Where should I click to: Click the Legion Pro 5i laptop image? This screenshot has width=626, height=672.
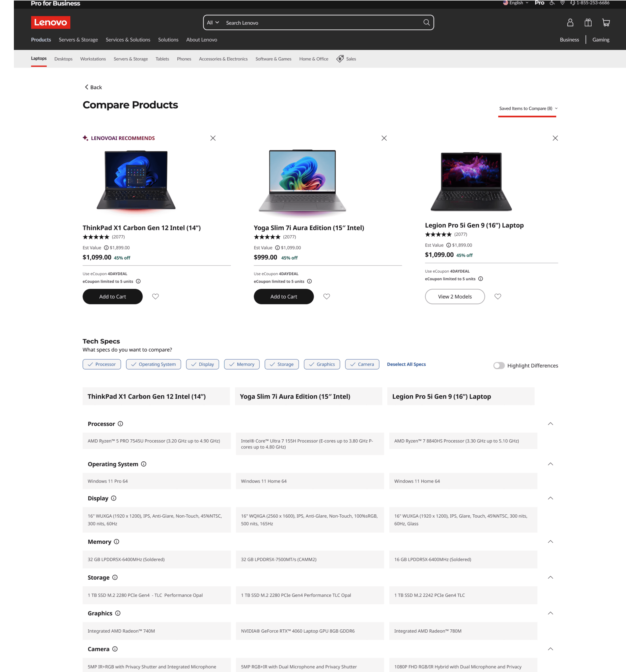tap(471, 182)
